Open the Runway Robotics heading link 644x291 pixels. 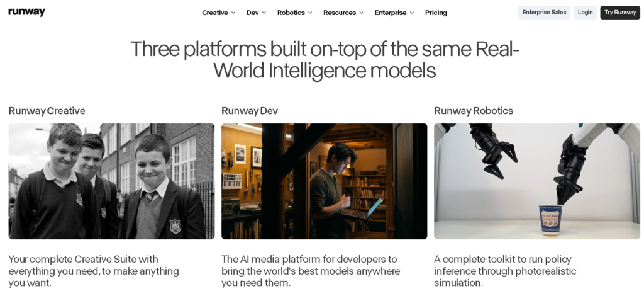[x=474, y=111]
